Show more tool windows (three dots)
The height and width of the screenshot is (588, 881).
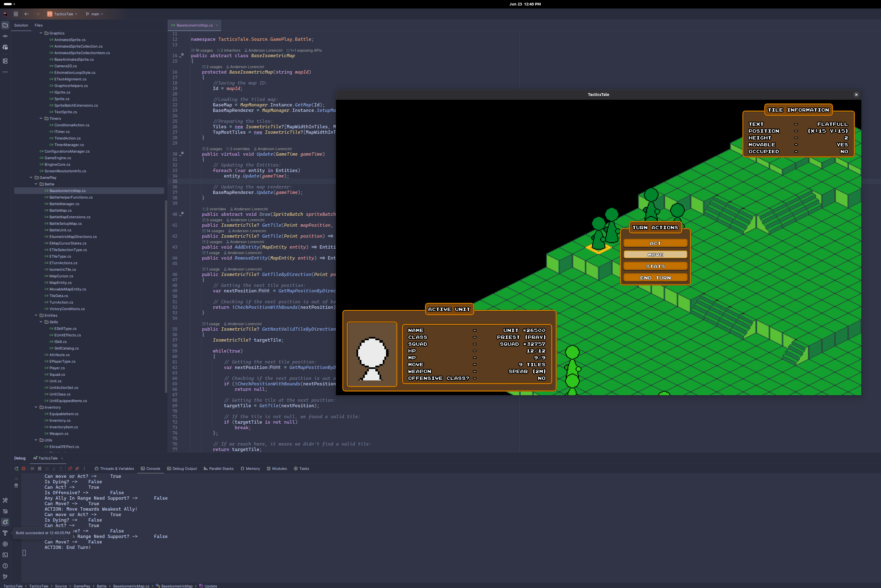pyautogui.click(x=5, y=72)
